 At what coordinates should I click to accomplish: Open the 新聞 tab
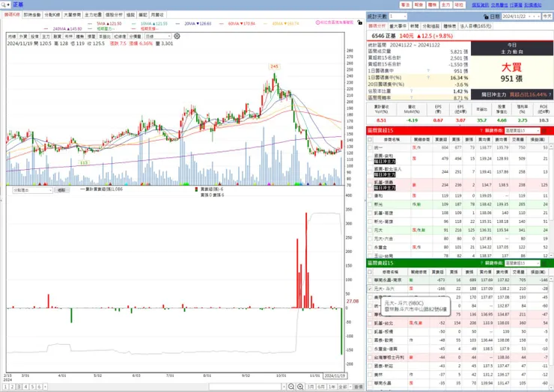tap(415, 26)
